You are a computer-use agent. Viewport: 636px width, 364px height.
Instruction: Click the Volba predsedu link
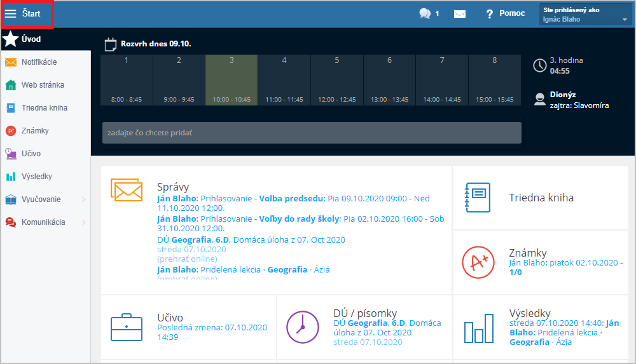[291, 198]
